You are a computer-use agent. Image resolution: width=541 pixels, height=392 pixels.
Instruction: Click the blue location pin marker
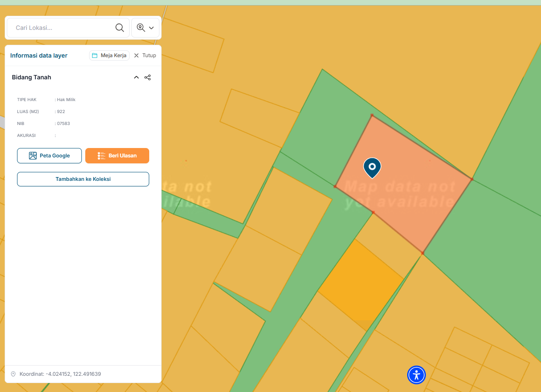pos(372,167)
